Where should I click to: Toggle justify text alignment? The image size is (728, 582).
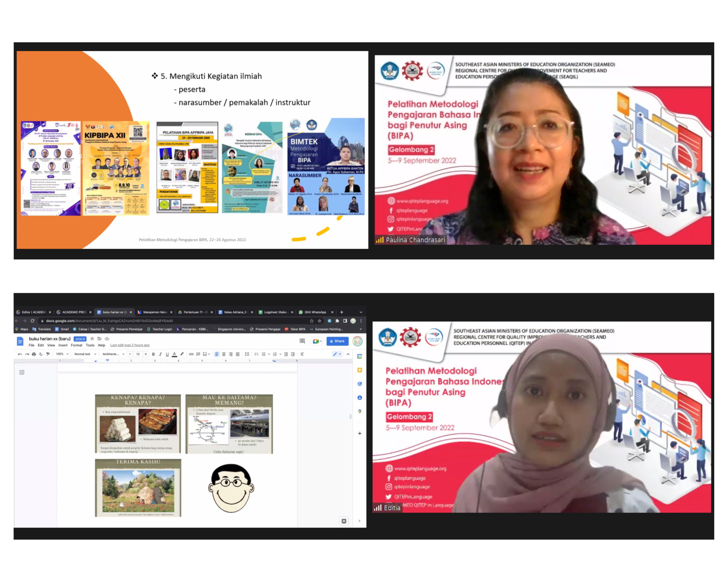[x=238, y=354]
